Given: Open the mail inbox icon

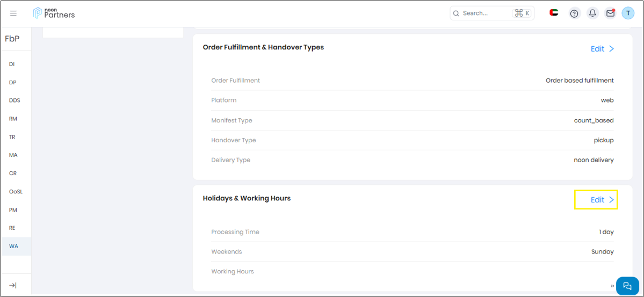Looking at the screenshot, I should tap(610, 13).
